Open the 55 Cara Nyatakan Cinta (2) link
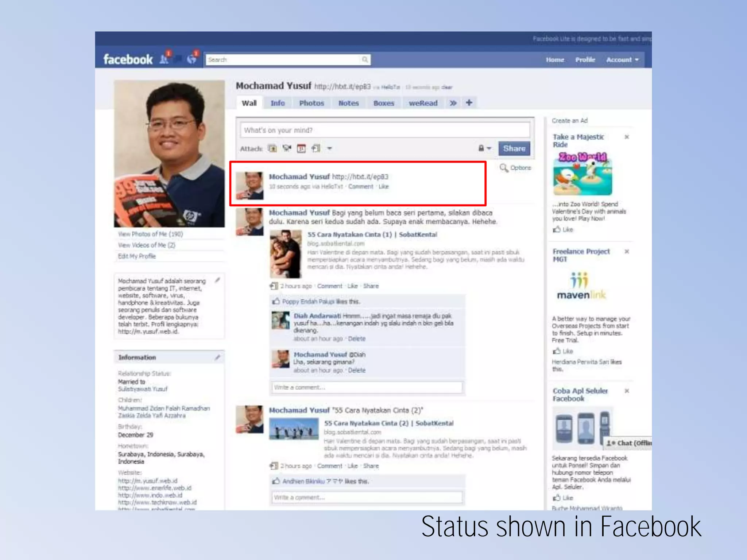 coord(389,423)
